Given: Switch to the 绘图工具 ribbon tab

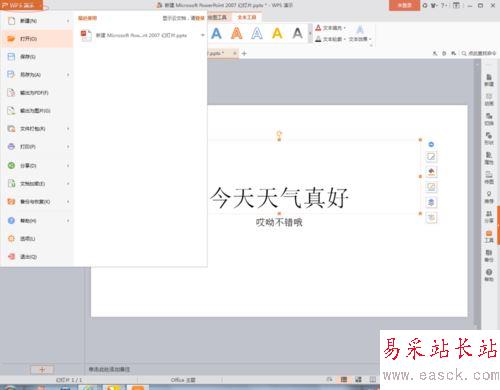Looking at the screenshot, I should tap(217, 17).
